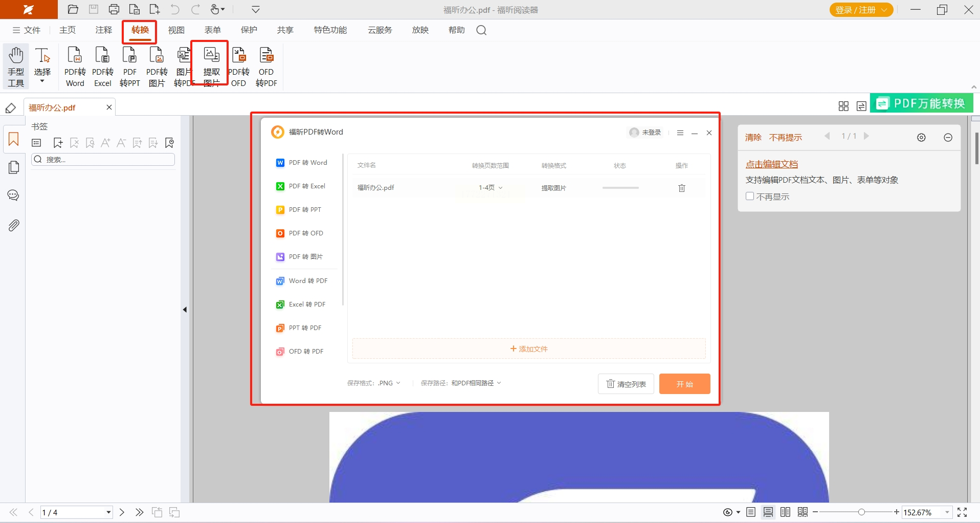Open the comments panel in sidebar
980x523 pixels.
pyautogui.click(x=14, y=195)
